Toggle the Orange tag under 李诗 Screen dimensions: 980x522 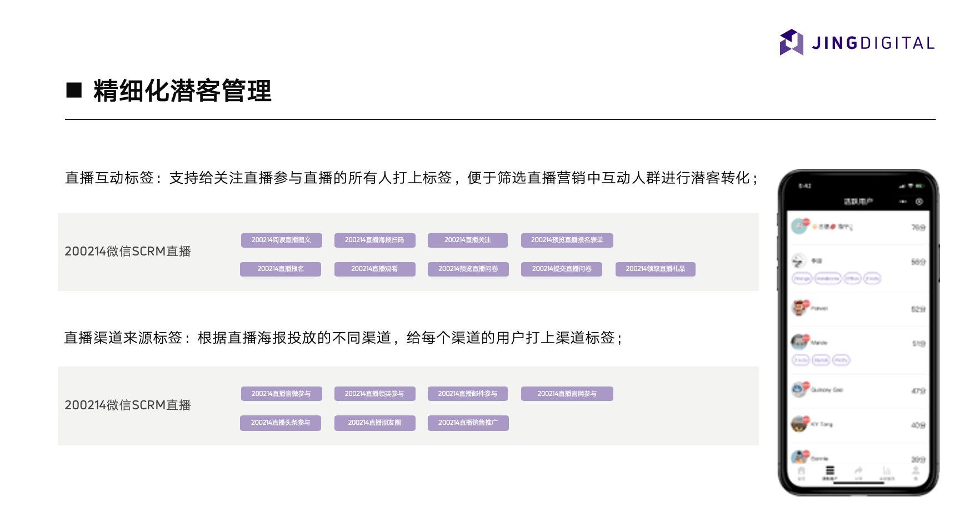(x=802, y=278)
